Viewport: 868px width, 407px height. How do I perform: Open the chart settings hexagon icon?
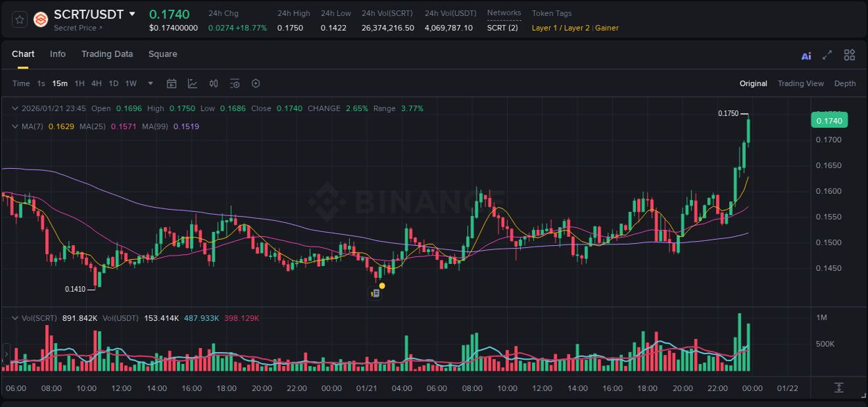pyautogui.click(x=256, y=83)
